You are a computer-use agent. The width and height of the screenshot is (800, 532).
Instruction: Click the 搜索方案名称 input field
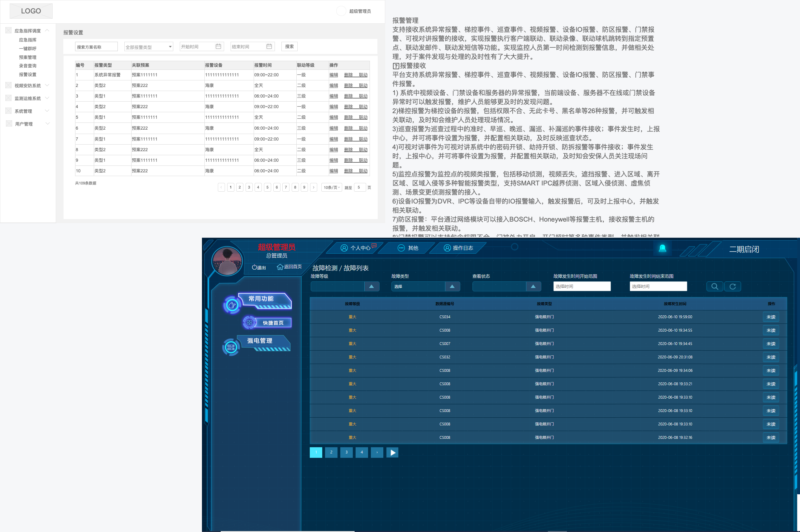coord(96,47)
